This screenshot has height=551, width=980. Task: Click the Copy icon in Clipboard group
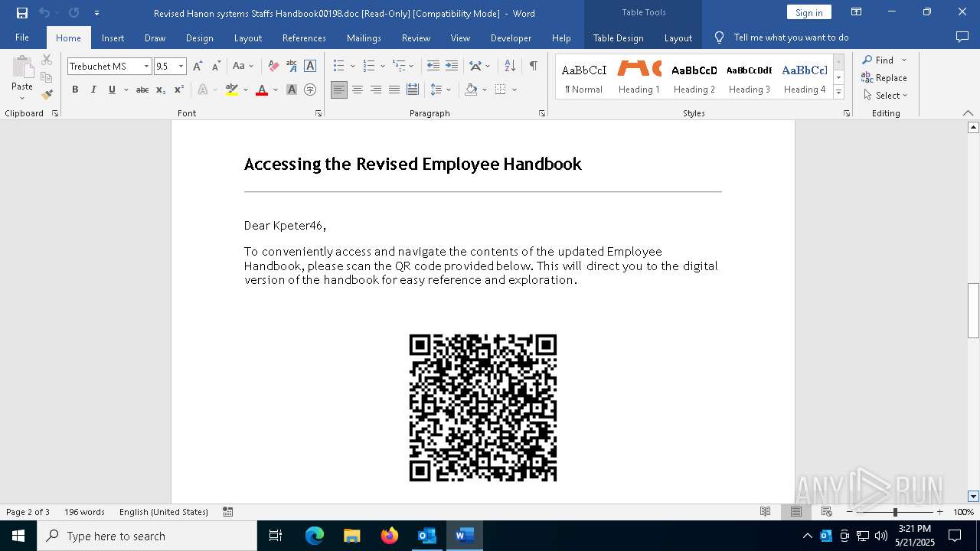(47, 77)
